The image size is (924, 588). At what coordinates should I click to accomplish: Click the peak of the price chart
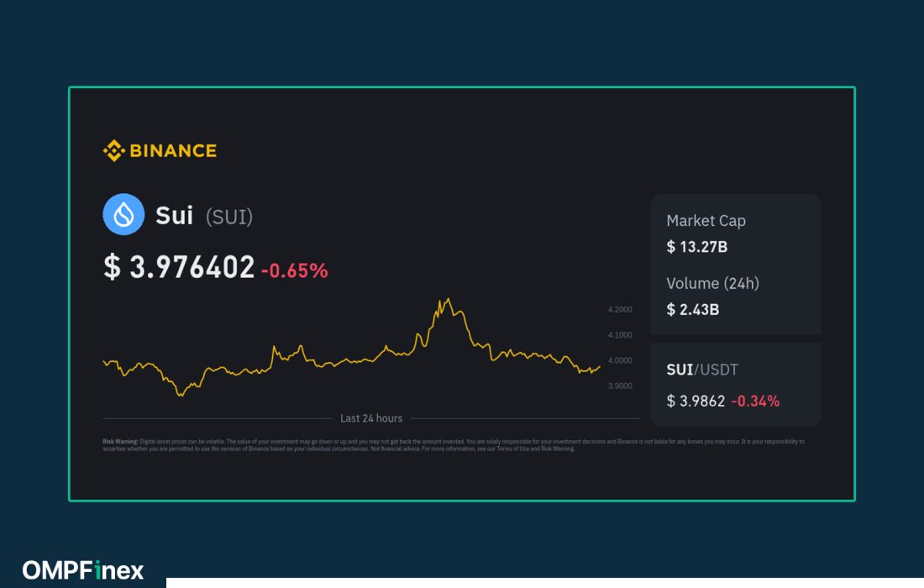click(449, 299)
